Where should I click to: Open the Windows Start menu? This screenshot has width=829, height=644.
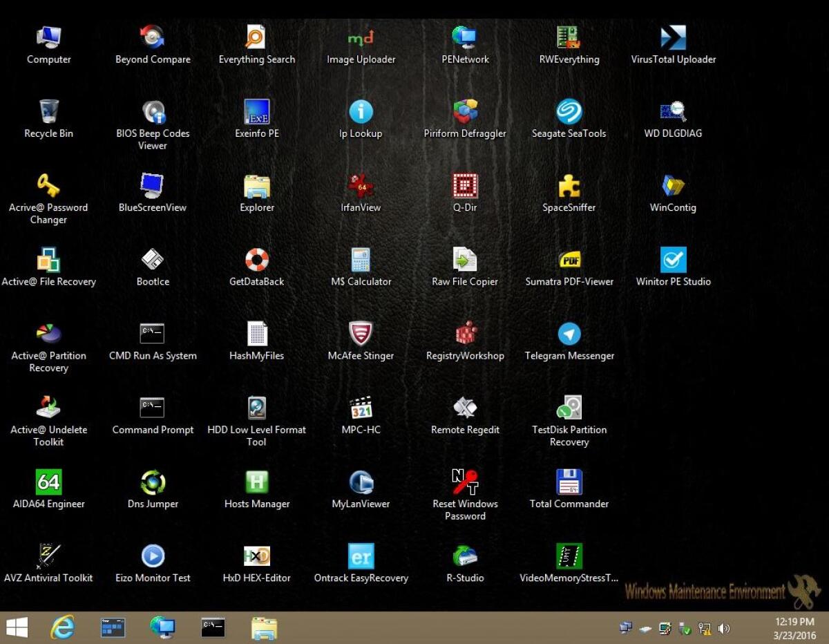tap(15, 627)
